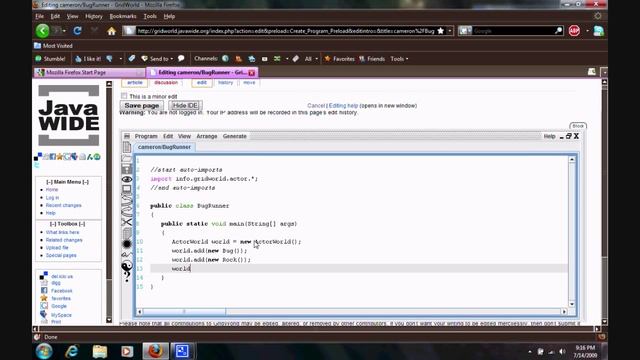Open the IDE View menu

tap(184, 136)
